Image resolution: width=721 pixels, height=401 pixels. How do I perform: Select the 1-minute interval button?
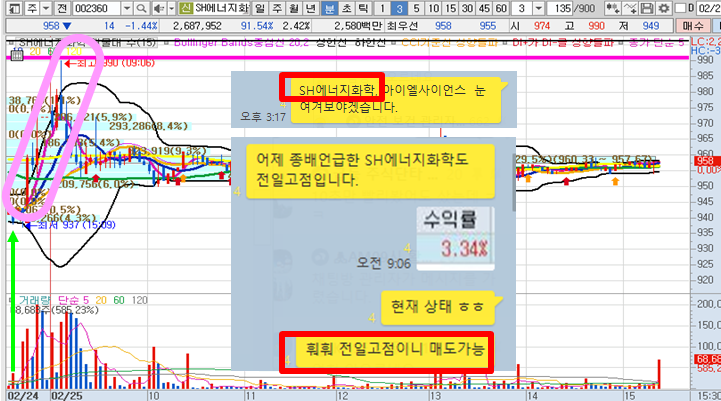pos(382,8)
